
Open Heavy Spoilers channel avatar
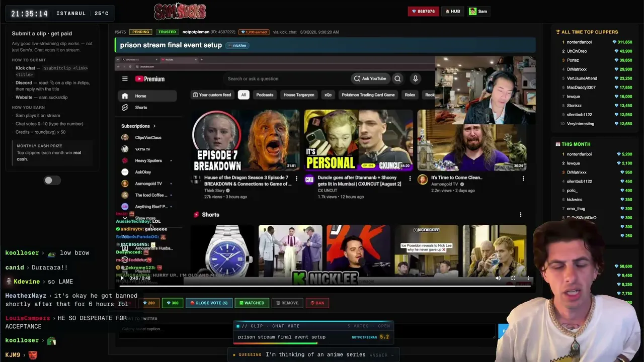click(125, 160)
